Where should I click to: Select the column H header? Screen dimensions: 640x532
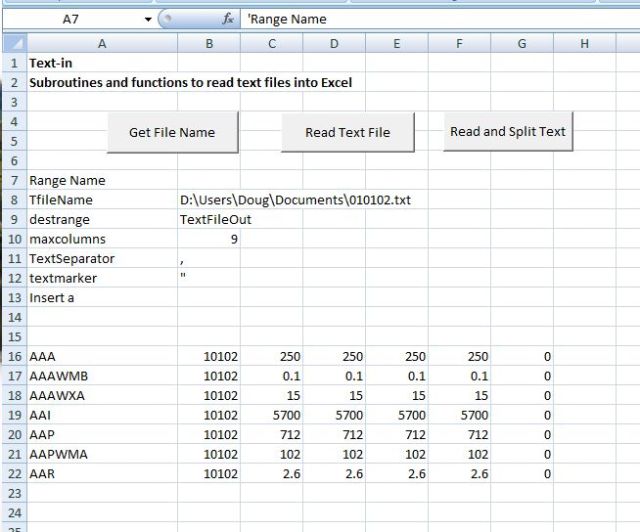584,43
